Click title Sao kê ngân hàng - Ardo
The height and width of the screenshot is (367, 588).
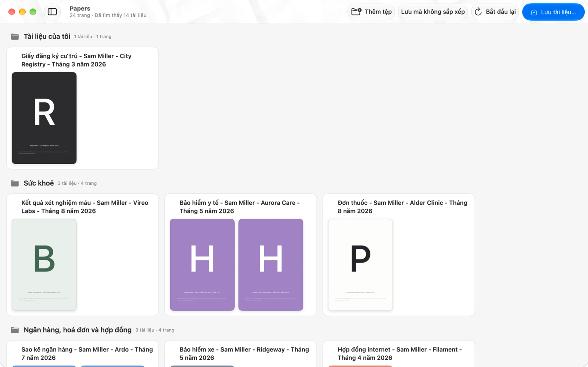click(x=87, y=353)
